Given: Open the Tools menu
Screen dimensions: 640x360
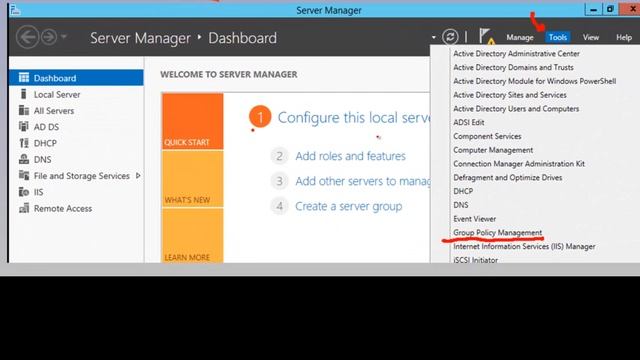Looking at the screenshot, I should [x=558, y=38].
